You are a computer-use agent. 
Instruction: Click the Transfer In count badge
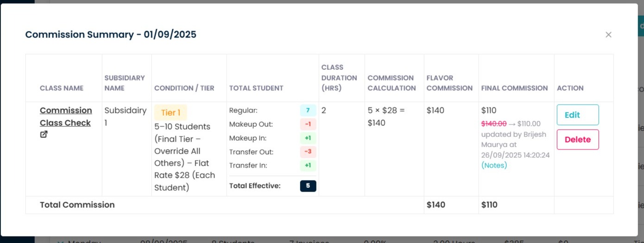(x=308, y=165)
